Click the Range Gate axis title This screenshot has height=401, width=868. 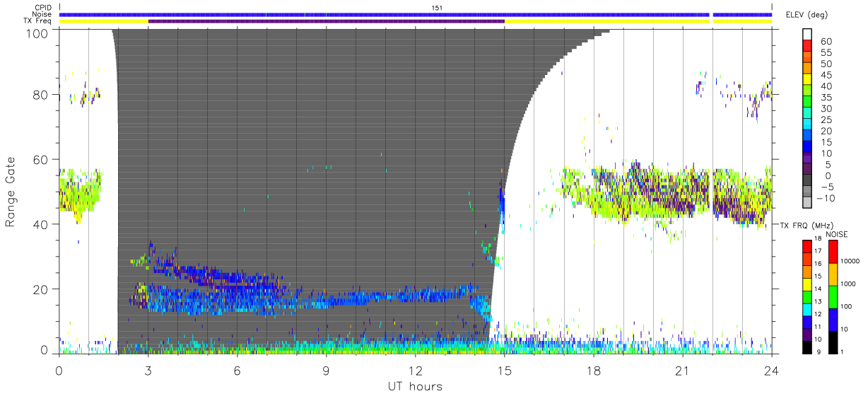point(11,192)
